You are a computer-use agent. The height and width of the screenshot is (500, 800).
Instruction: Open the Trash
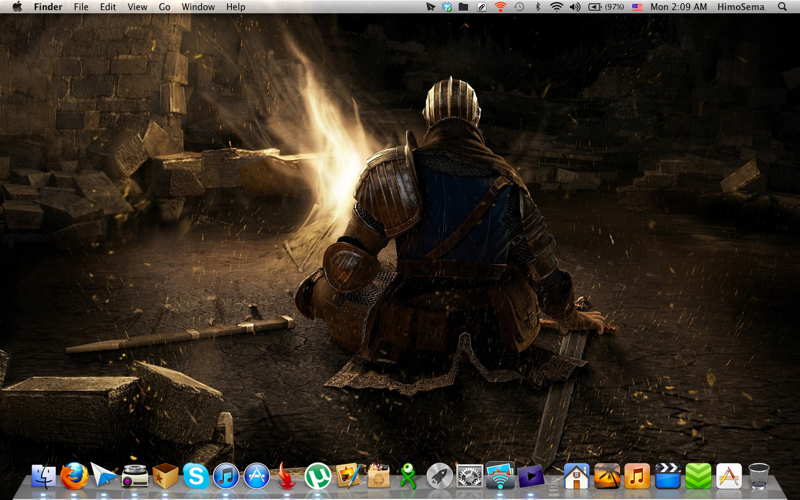click(x=759, y=476)
